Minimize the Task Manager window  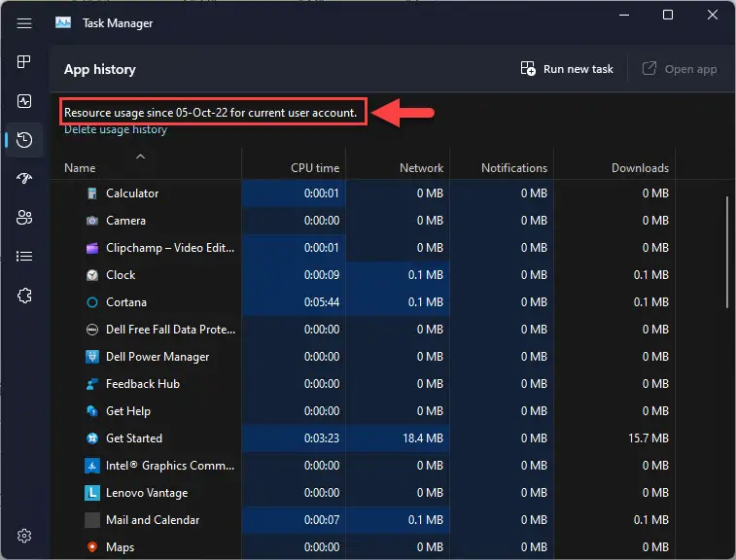tap(624, 15)
